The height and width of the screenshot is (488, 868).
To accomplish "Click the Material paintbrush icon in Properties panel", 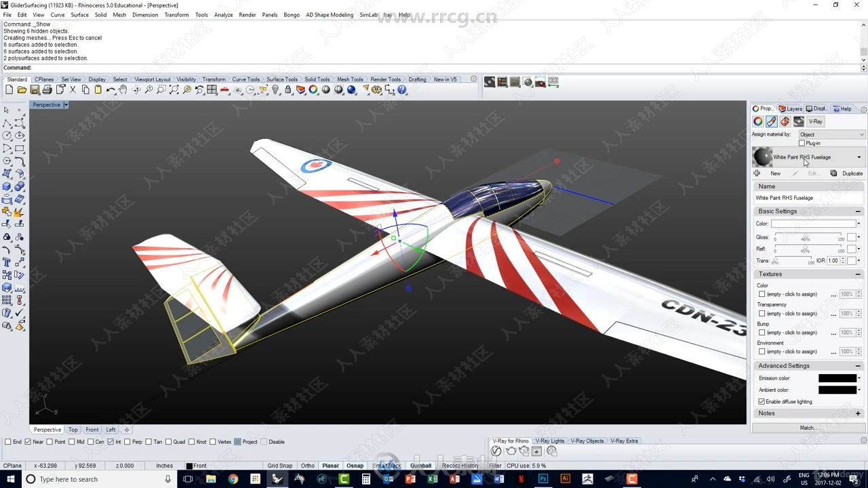I will (x=771, y=121).
